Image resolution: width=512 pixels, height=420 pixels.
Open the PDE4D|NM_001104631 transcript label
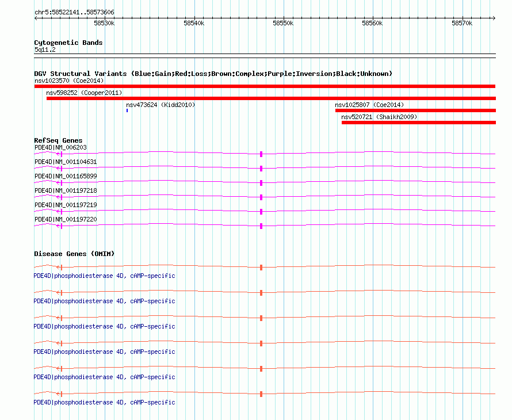click(66, 162)
